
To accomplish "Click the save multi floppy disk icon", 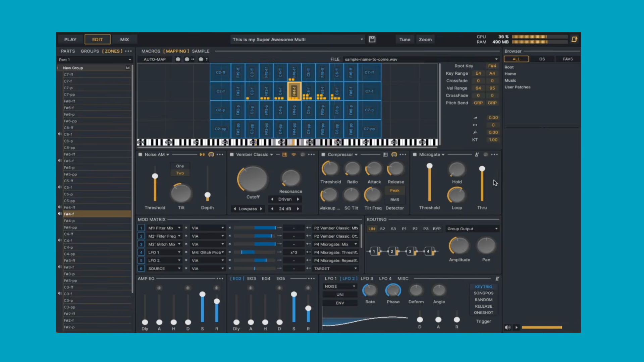I will click(372, 40).
